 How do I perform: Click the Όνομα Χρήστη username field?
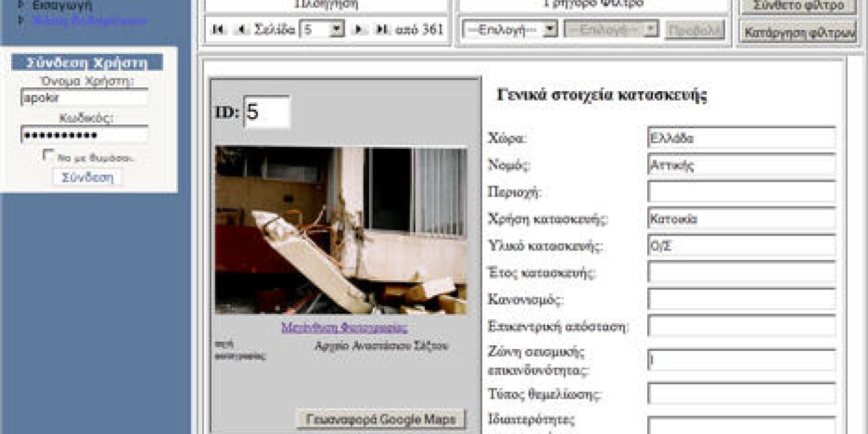(x=84, y=97)
